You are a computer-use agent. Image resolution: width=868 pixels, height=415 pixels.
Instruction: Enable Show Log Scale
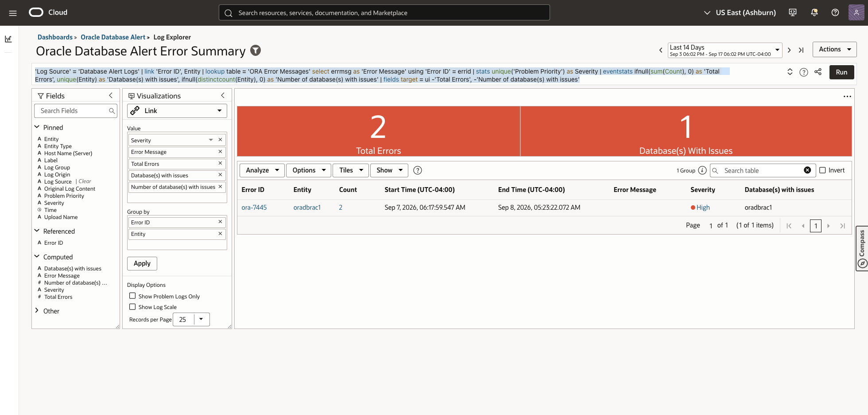tap(132, 306)
